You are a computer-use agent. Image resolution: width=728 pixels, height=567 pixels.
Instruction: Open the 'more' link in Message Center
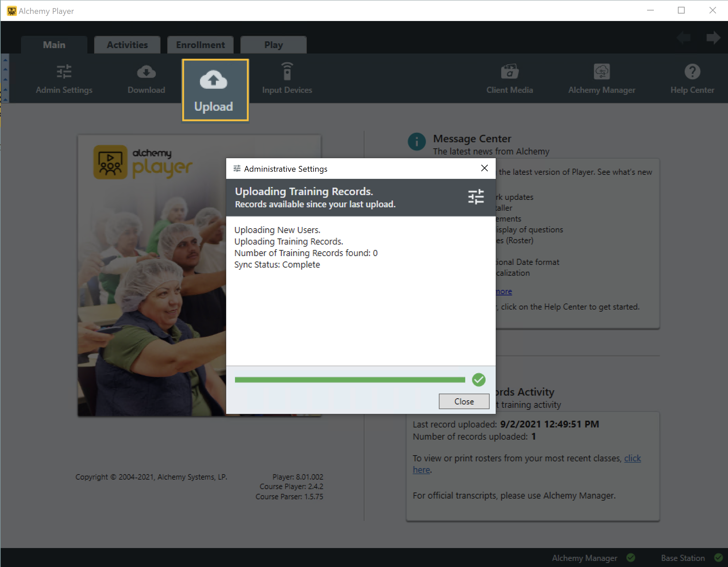(x=504, y=291)
